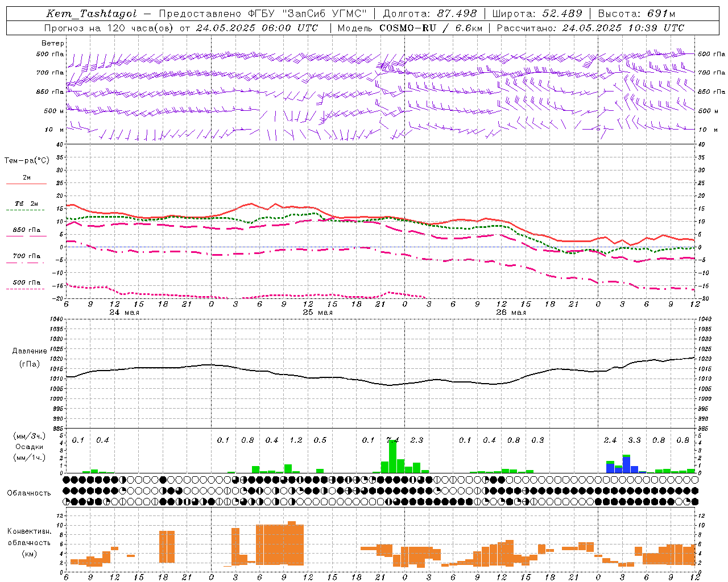
Task: Click the Тем-ра(°C) panel label
Action: pyautogui.click(x=27, y=161)
